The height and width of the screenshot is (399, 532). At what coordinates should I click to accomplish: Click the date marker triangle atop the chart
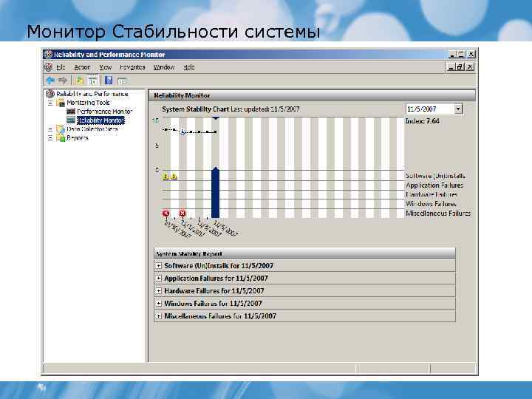(216, 118)
